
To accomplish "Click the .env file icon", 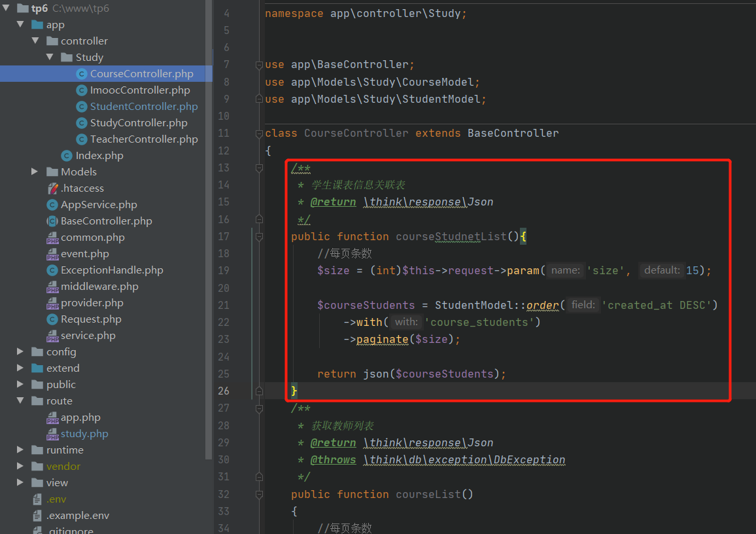I will pos(38,499).
